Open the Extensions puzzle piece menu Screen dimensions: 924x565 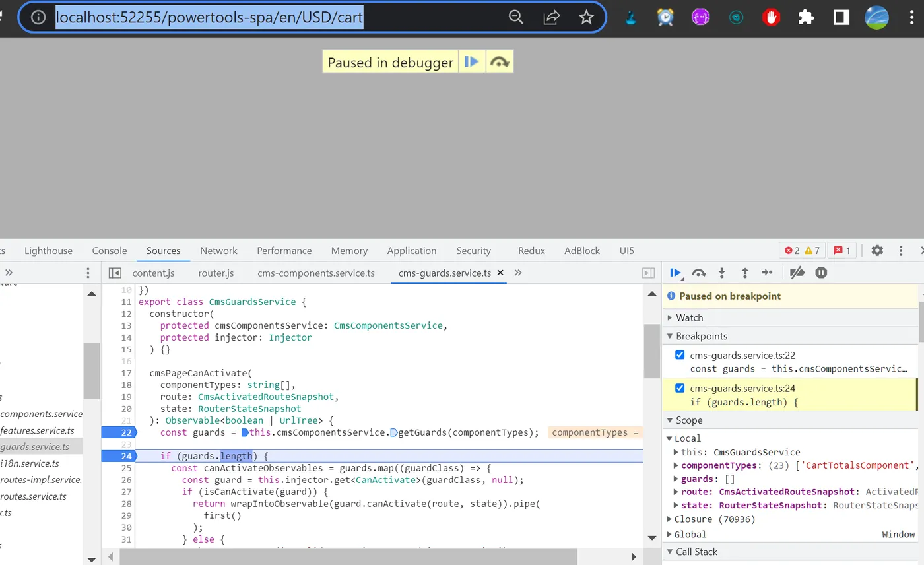pos(806,17)
